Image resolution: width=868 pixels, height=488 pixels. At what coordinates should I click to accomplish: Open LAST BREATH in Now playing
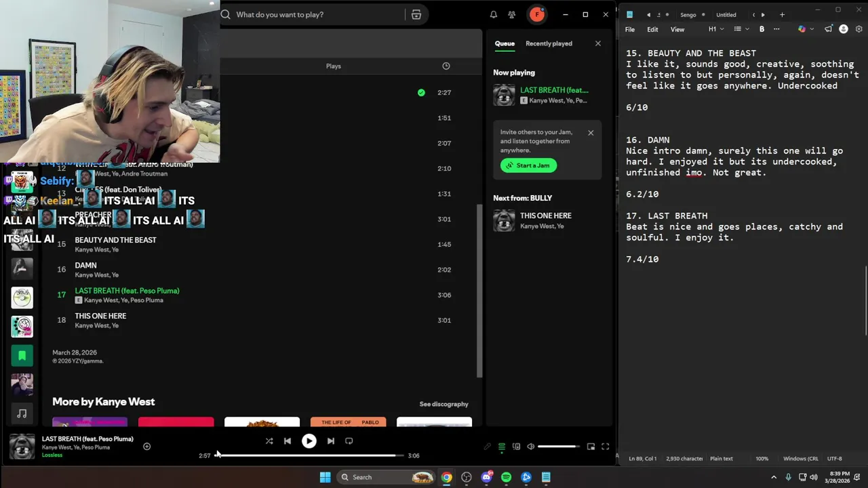point(548,95)
